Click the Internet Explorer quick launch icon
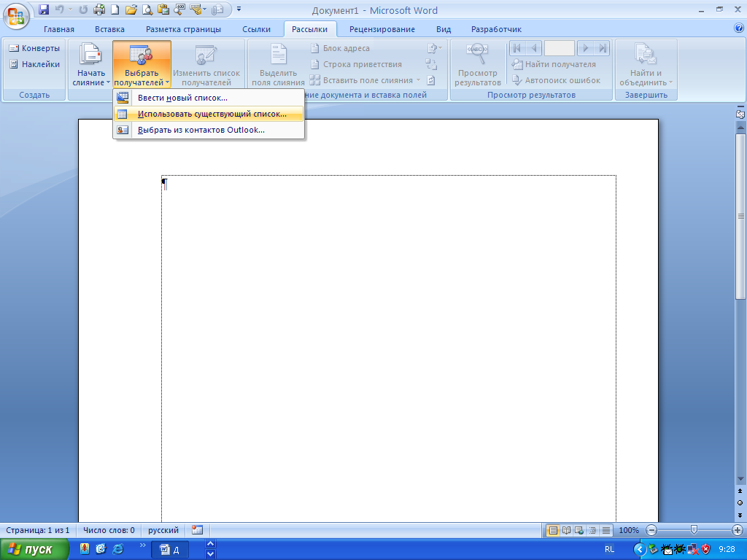 [x=117, y=549]
